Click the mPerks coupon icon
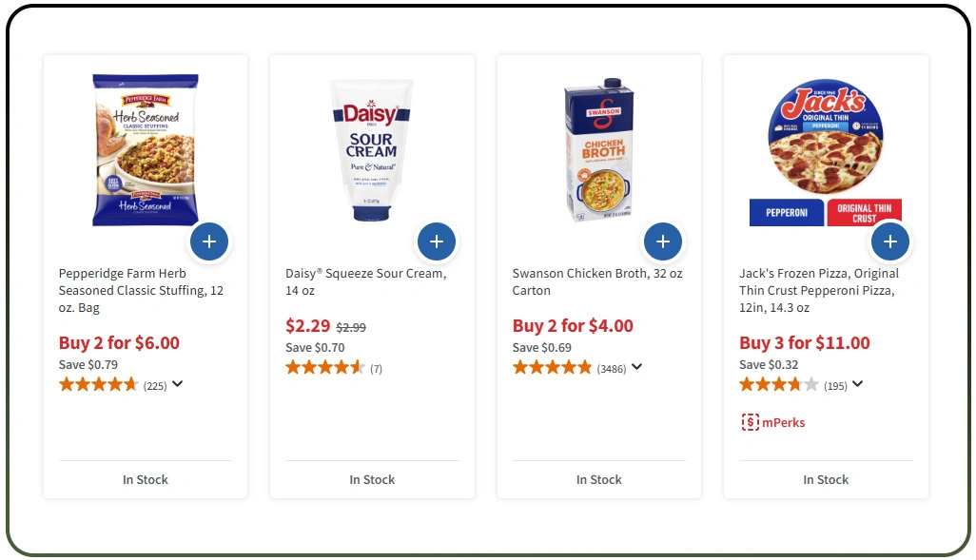 pos(751,422)
